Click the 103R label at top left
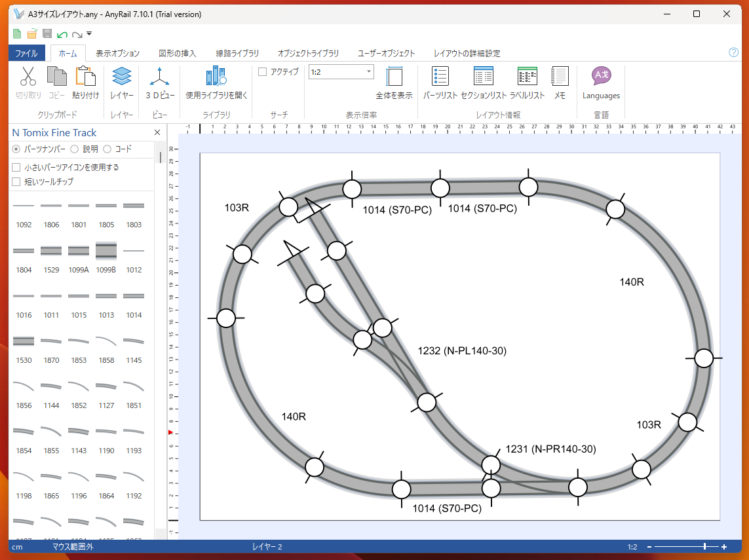 coord(237,208)
